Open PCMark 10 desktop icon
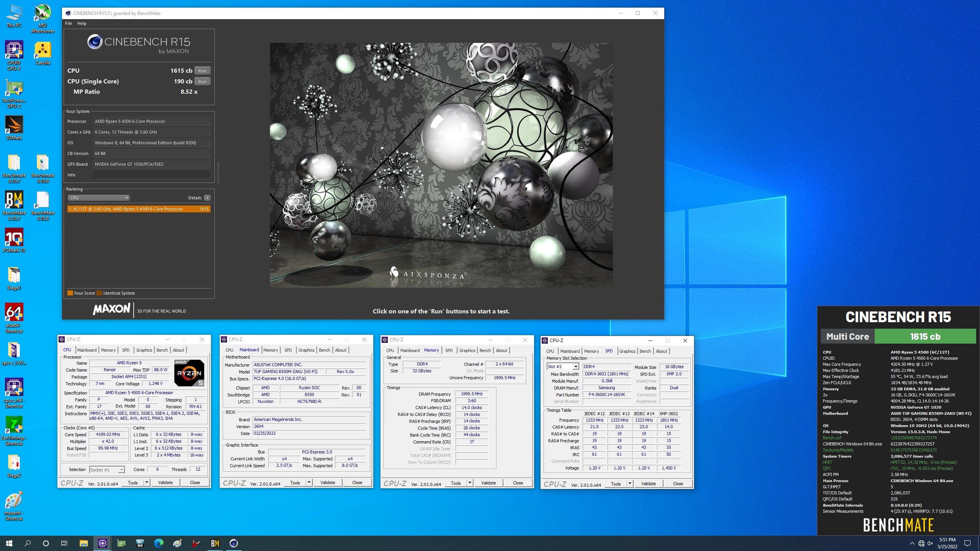980x551 pixels. (14, 240)
